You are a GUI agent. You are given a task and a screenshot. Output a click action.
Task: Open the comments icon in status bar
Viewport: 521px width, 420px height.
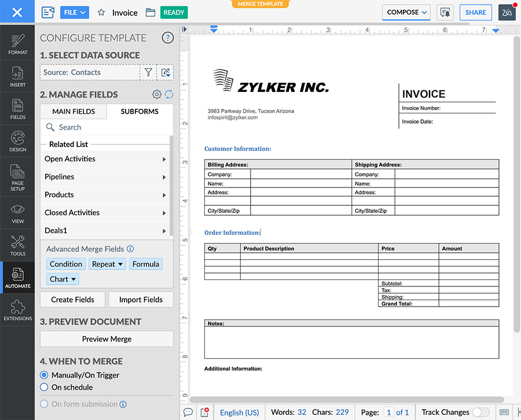[x=188, y=412]
